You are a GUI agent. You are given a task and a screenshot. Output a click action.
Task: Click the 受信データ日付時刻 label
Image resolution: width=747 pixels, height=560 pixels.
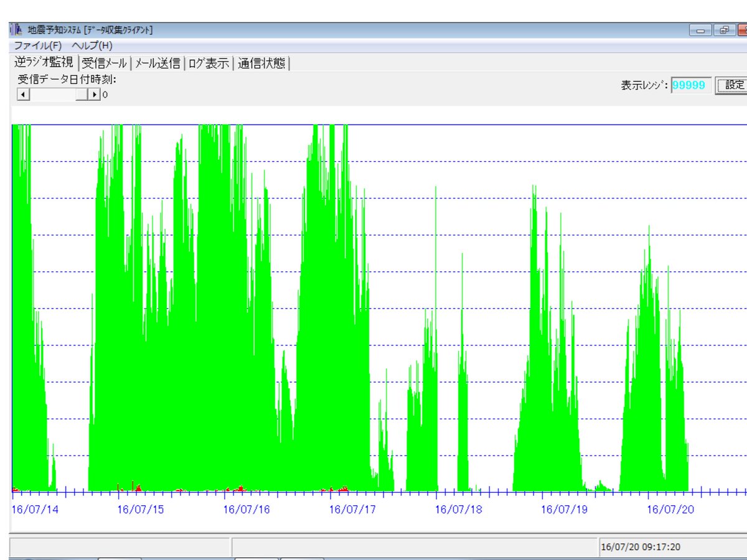tap(67, 80)
